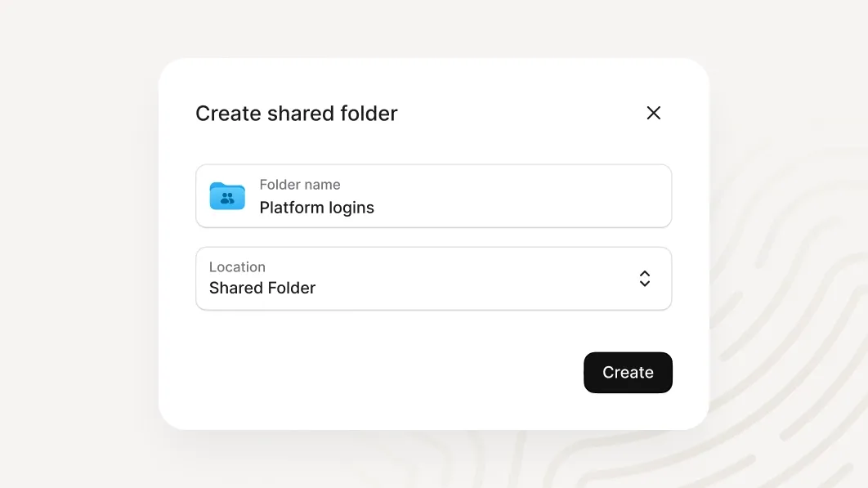
Task: Select the Create shared folder dialog title
Action: [x=296, y=113]
